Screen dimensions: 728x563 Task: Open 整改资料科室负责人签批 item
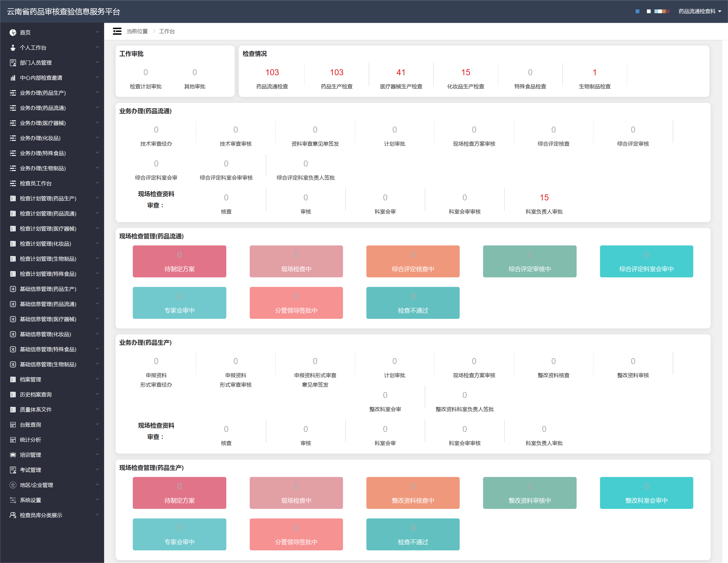click(x=464, y=402)
